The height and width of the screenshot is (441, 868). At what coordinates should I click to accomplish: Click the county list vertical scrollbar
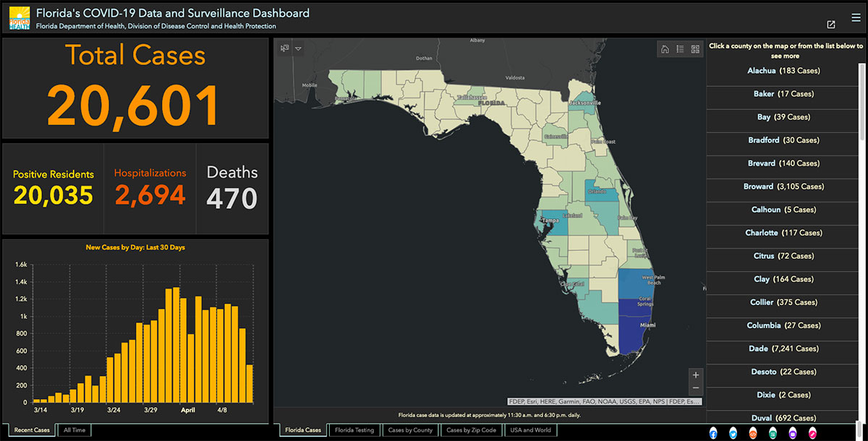(861, 101)
